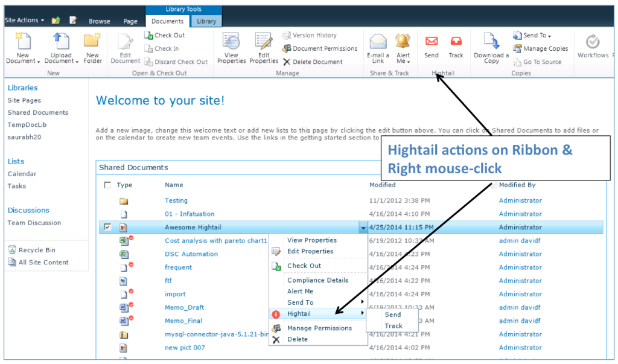
Task: Click the New Document ribbon icon
Action: coord(23,41)
